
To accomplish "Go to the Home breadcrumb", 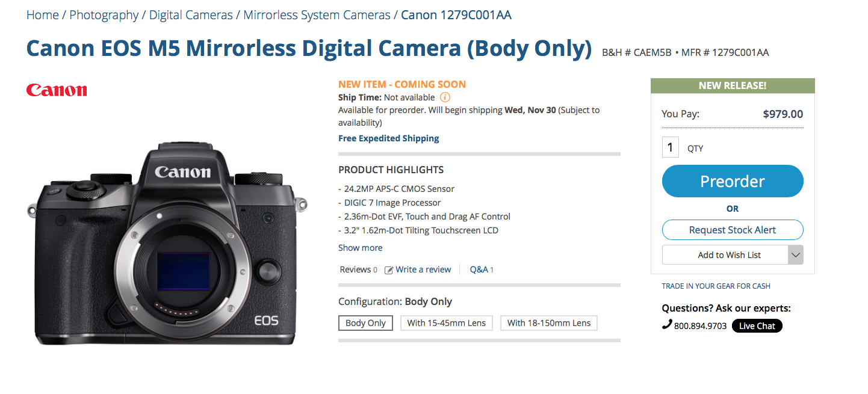I will click(x=43, y=15).
